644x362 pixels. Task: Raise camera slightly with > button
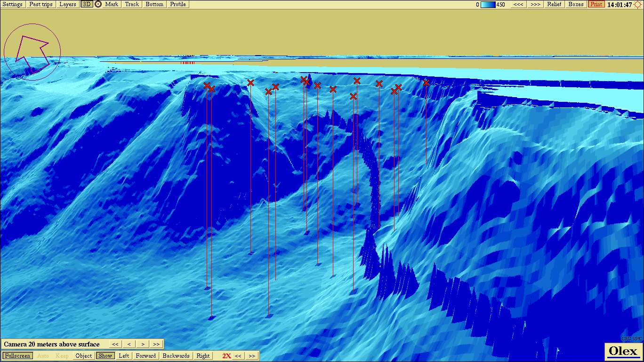[143, 344]
